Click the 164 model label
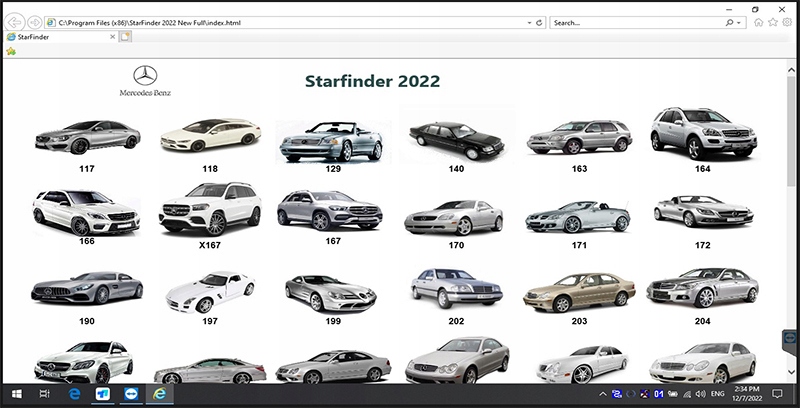The height and width of the screenshot is (408, 800). point(703,169)
